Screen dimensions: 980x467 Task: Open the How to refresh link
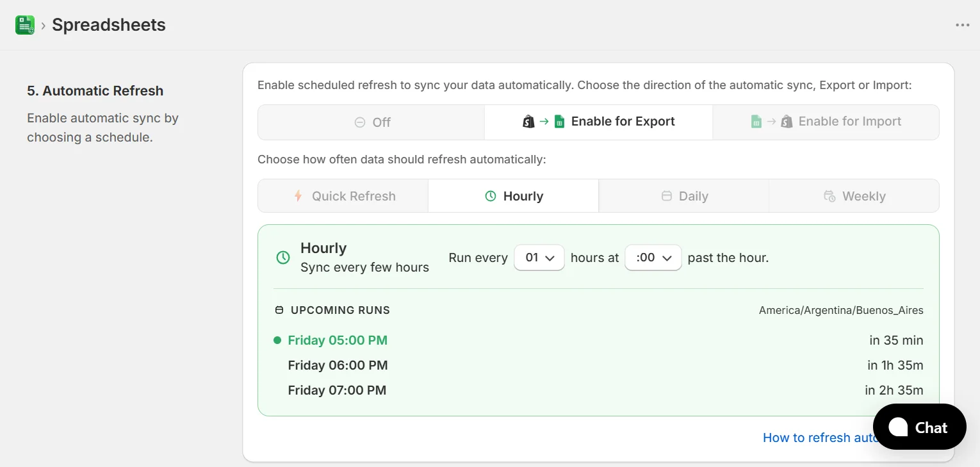point(818,438)
